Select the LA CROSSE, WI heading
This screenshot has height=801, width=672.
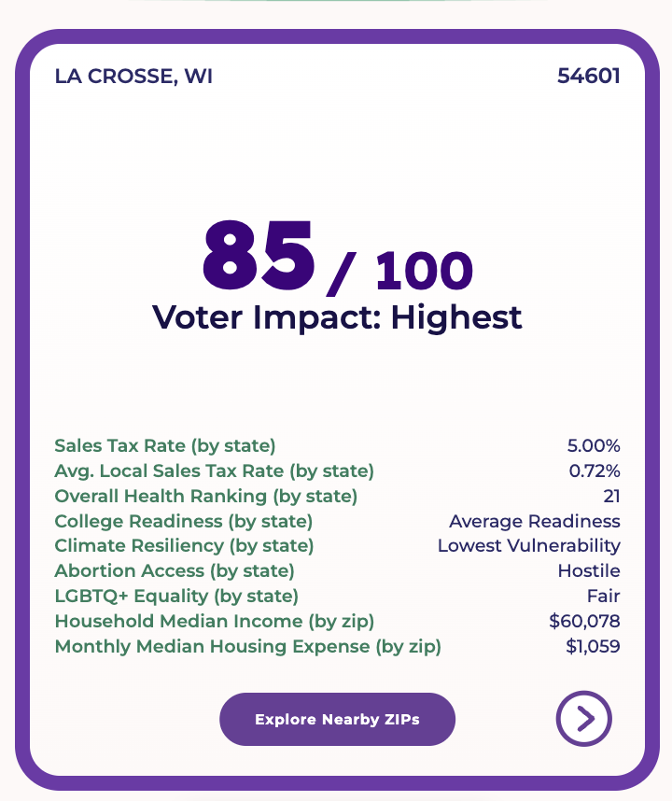[133, 77]
